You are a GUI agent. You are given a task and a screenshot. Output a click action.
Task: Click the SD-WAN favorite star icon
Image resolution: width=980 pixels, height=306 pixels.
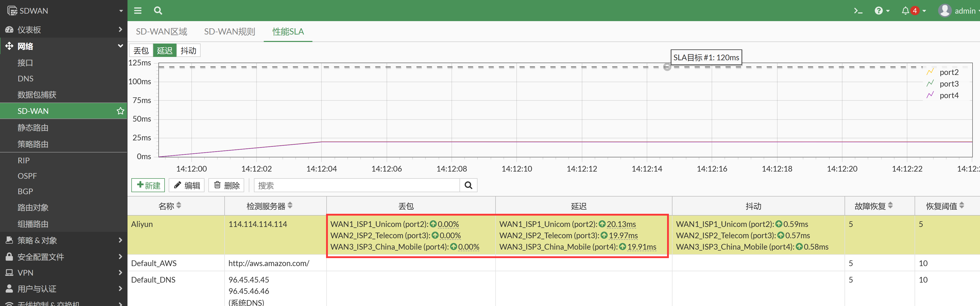click(x=120, y=111)
